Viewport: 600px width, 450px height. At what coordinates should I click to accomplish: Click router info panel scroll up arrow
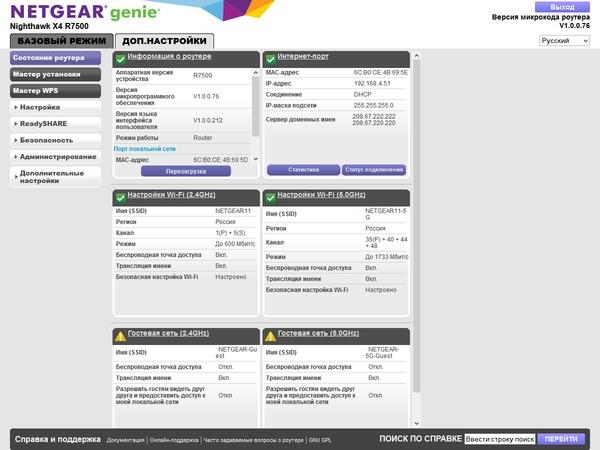256,72
